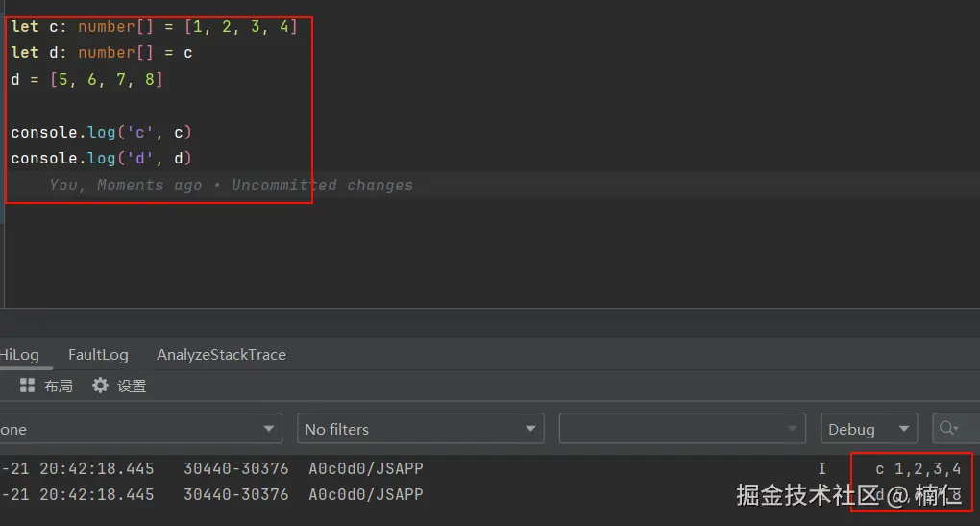This screenshot has width=980, height=526.
Task: Expand the empty dropdown beside No filters
Action: click(x=682, y=429)
